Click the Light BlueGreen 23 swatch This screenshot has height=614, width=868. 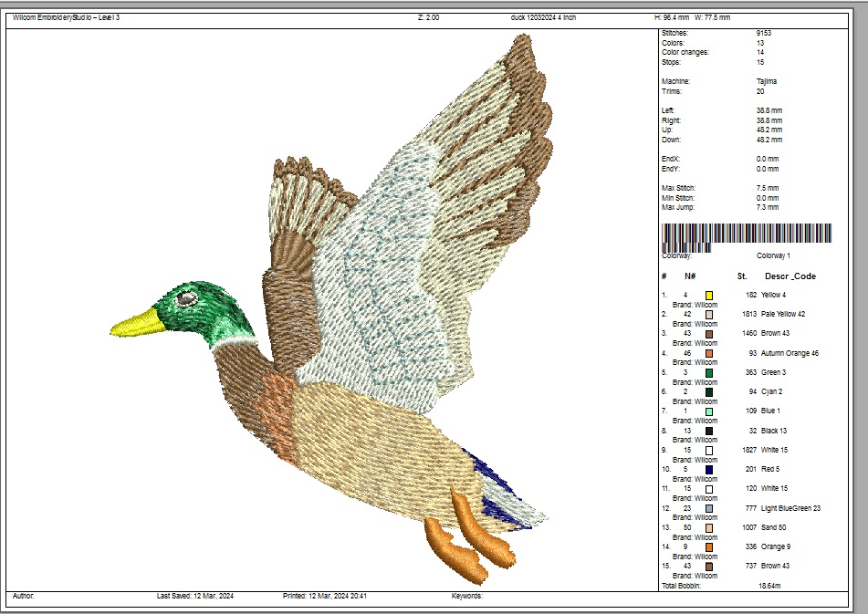tap(708, 508)
